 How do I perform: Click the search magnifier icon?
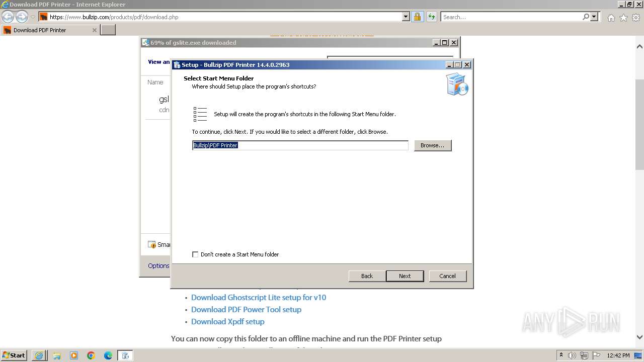click(x=586, y=17)
